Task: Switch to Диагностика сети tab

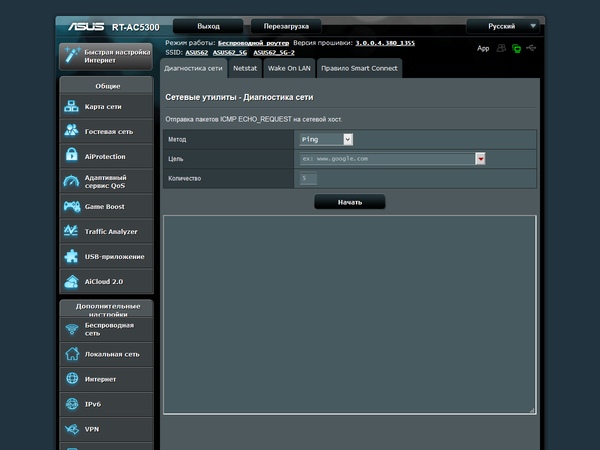Action: [x=193, y=68]
